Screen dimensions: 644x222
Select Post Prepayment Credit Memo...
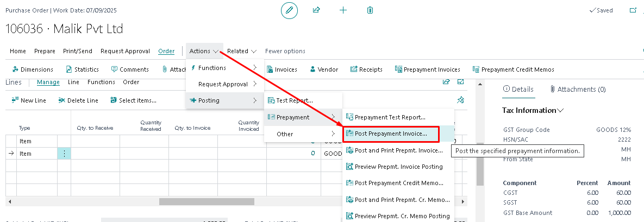point(398,183)
